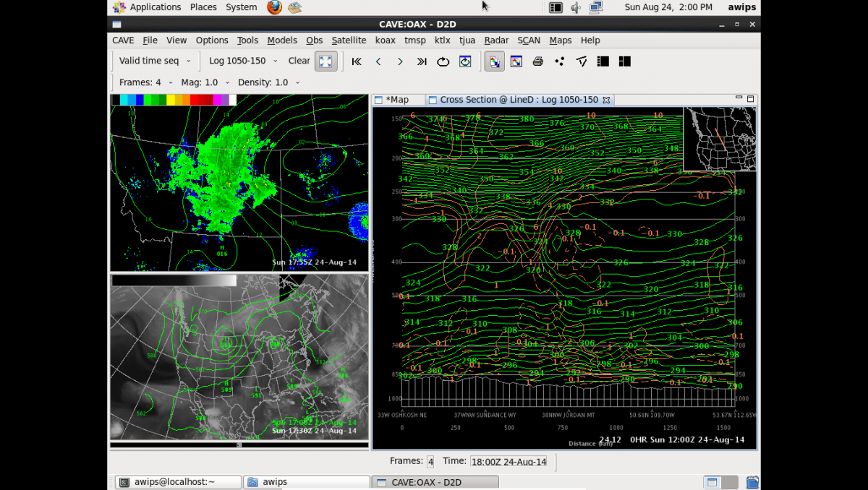Open the text editor launcher icon

point(294,7)
